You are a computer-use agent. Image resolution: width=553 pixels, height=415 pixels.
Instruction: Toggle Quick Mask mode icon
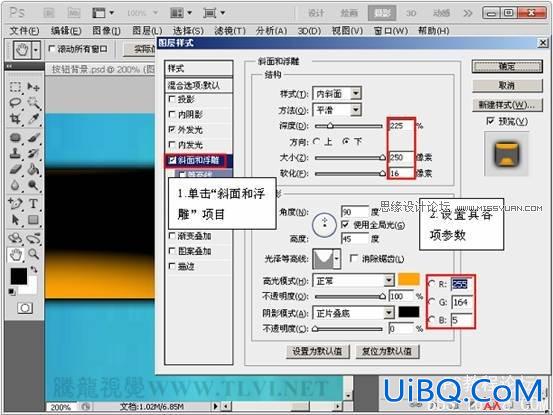coord(25,308)
